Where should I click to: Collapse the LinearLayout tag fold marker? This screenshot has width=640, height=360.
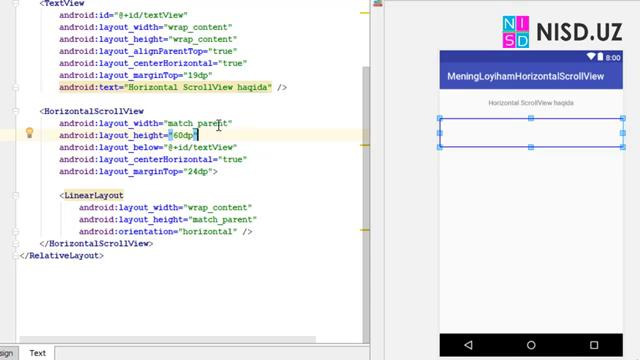pyautogui.click(x=16, y=196)
